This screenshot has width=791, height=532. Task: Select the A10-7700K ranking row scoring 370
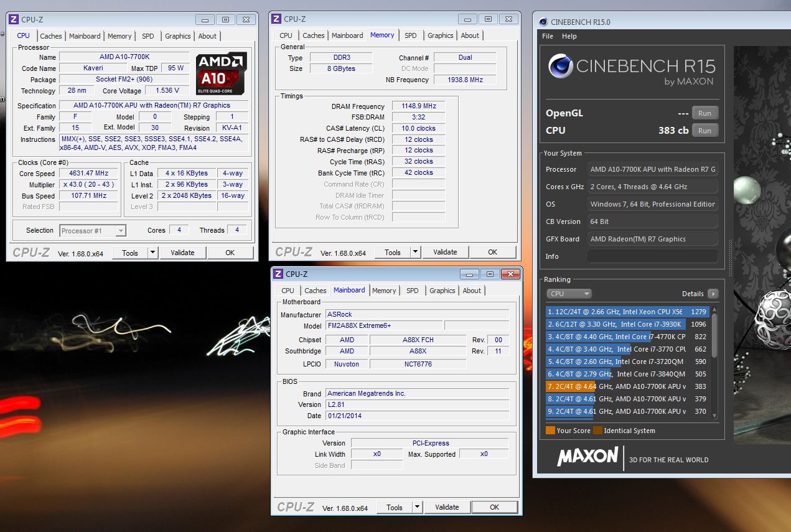click(627, 411)
